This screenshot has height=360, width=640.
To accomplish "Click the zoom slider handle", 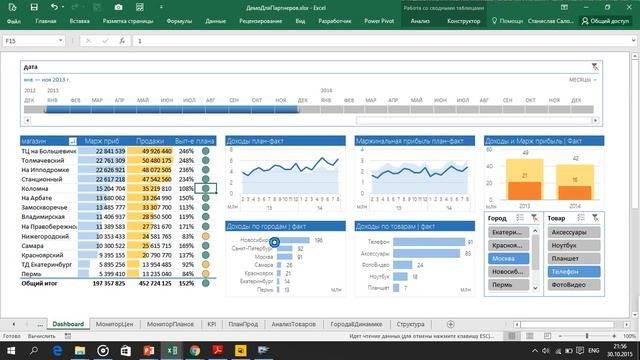I will (587, 336).
